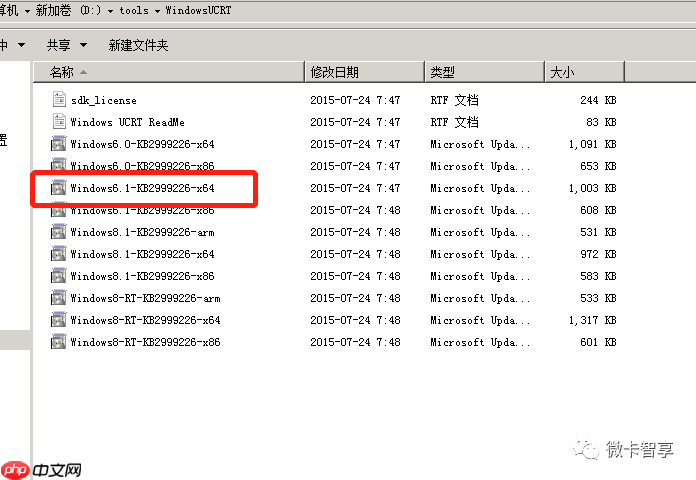Sort files by 大小 column header
This screenshot has height=480, width=696.
[x=585, y=72]
